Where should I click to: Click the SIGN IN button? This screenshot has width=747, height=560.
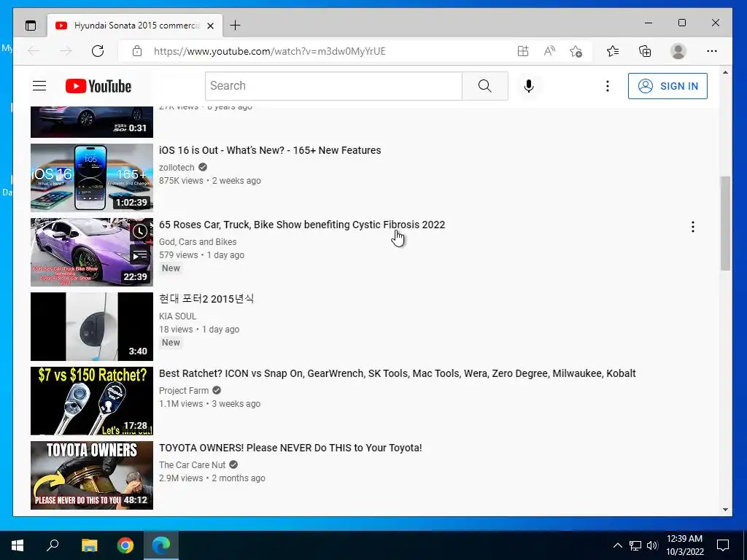pos(667,86)
